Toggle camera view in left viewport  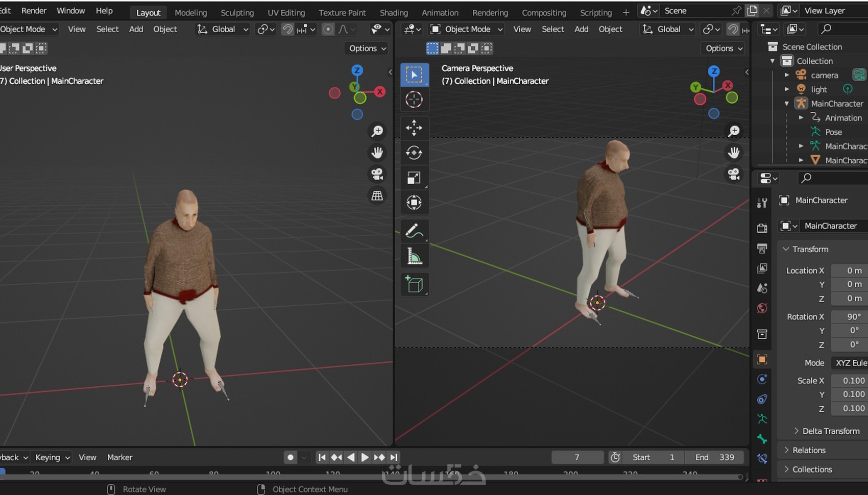click(x=377, y=175)
